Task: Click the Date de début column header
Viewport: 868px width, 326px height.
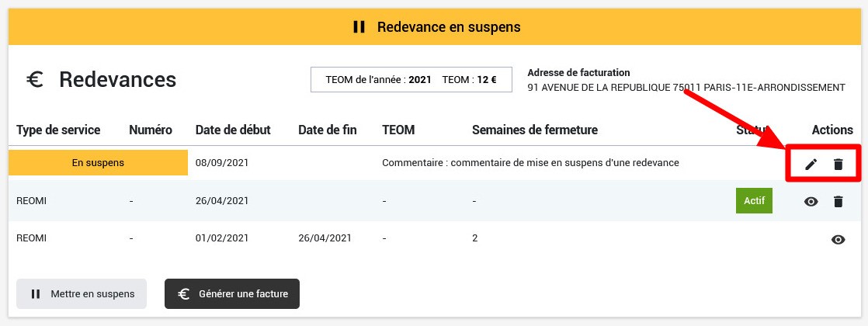Action: [234, 130]
